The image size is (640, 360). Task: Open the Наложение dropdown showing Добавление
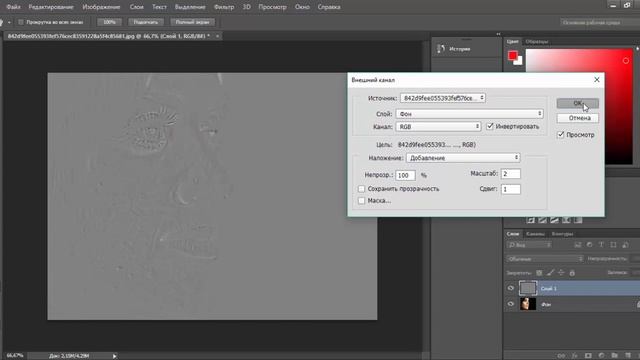coord(463,158)
